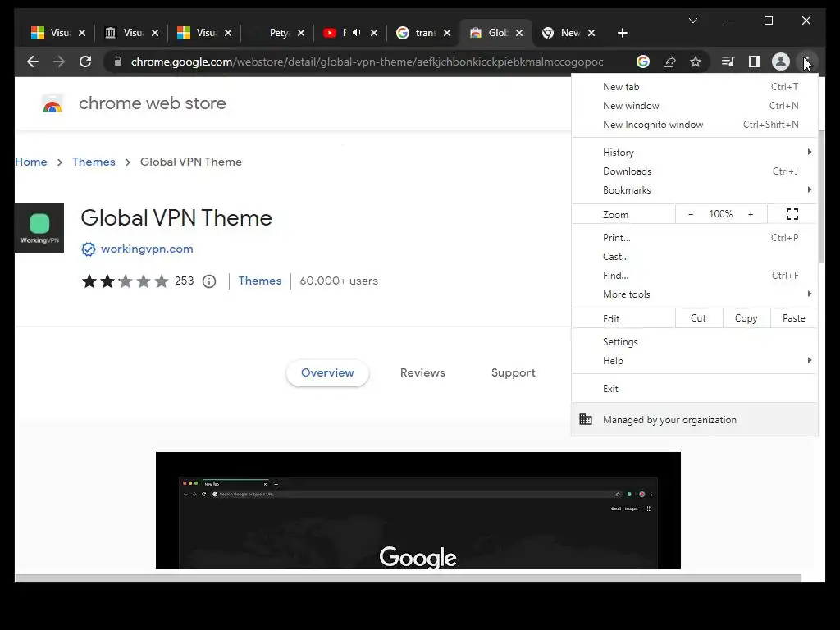840x630 pixels.
Task: Increase zoom with the plus button
Action: point(751,214)
